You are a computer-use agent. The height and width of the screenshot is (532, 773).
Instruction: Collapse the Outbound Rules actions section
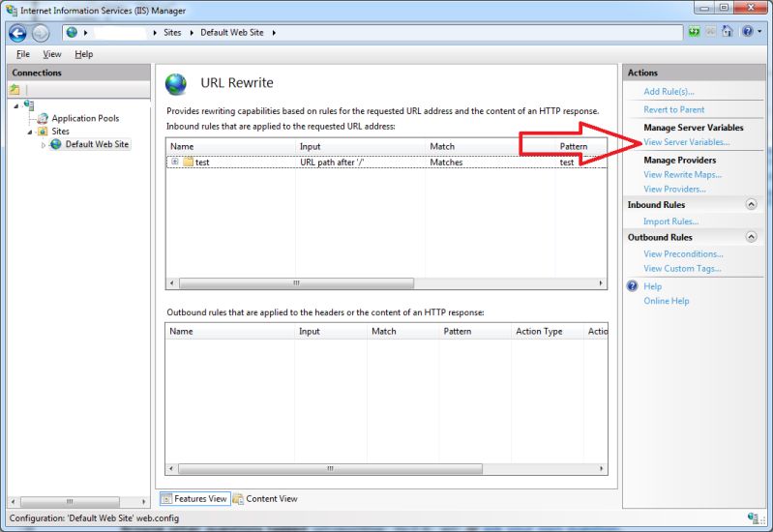(x=751, y=237)
